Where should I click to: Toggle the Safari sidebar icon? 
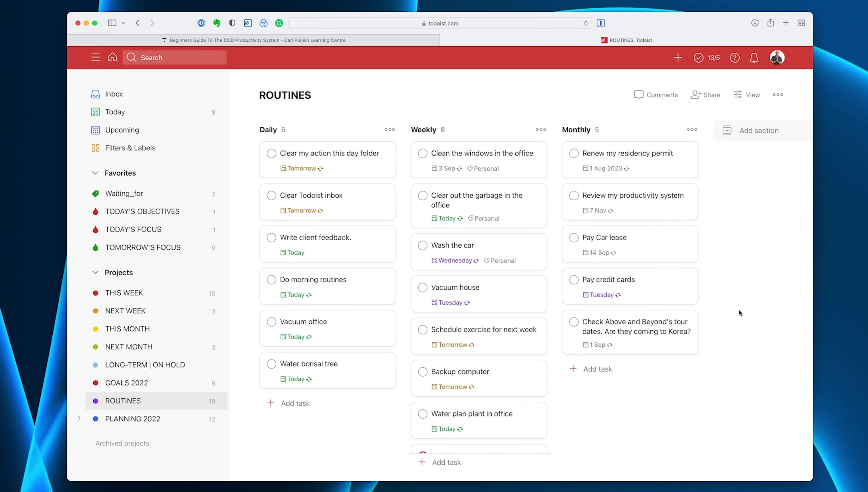(x=112, y=23)
